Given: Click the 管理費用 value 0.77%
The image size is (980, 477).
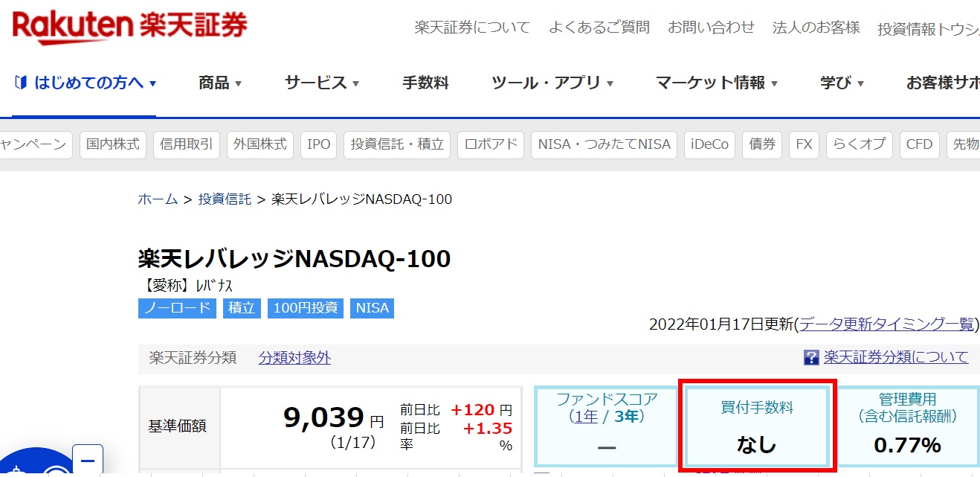Looking at the screenshot, I should tap(907, 446).
